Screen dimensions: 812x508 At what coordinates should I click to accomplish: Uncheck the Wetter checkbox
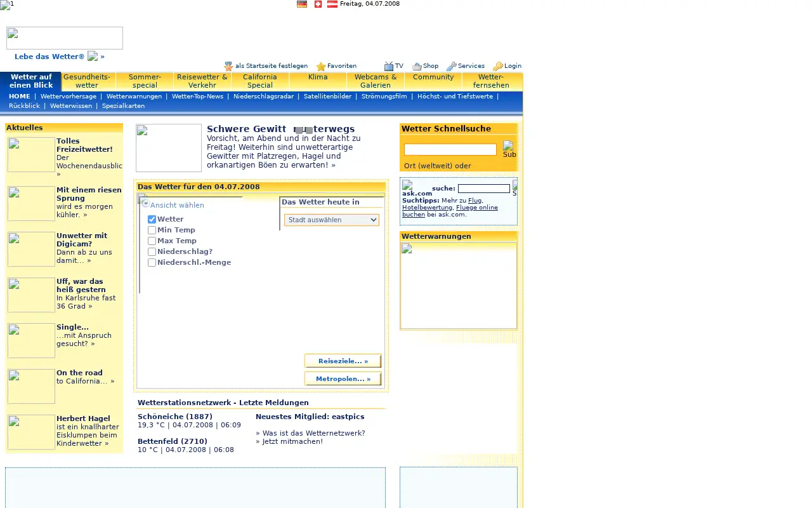tap(152, 219)
